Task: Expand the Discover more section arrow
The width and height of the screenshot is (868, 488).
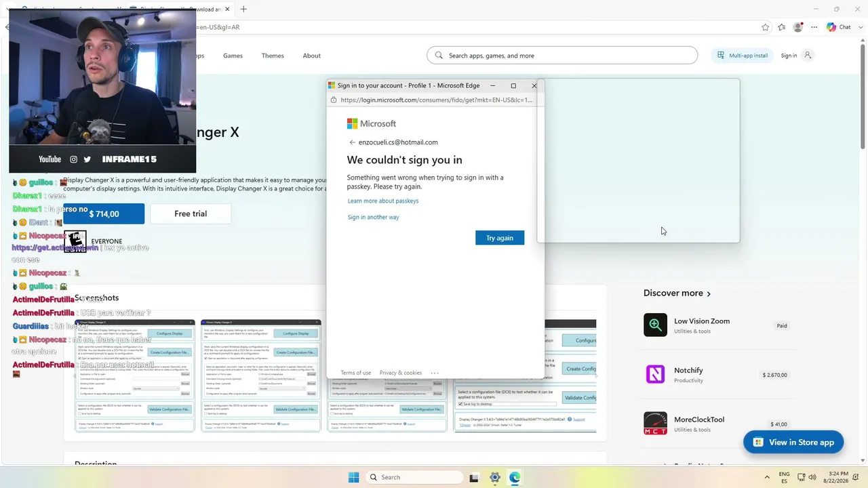Action: click(x=709, y=293)
